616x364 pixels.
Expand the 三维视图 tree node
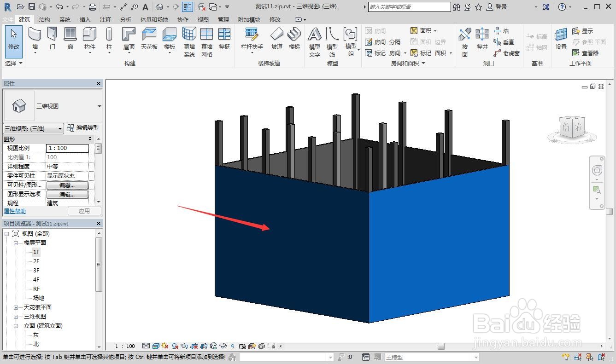[x=16, y=317]
